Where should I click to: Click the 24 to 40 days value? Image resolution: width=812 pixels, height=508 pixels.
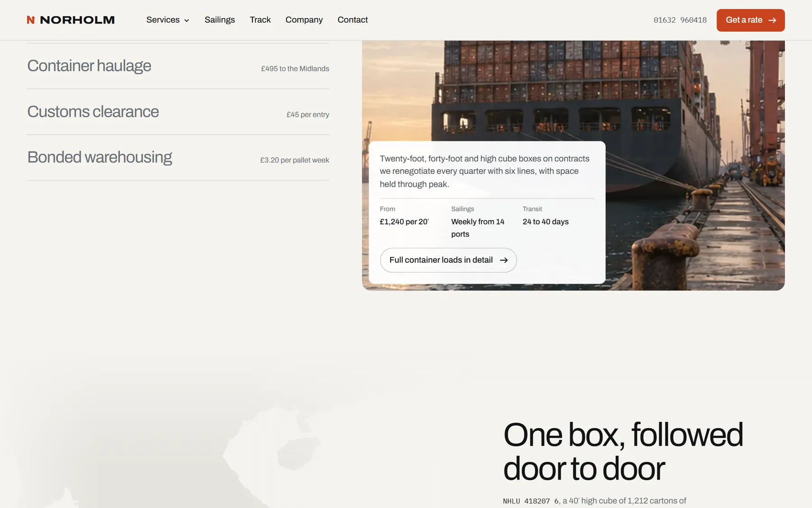pos(545,222)
